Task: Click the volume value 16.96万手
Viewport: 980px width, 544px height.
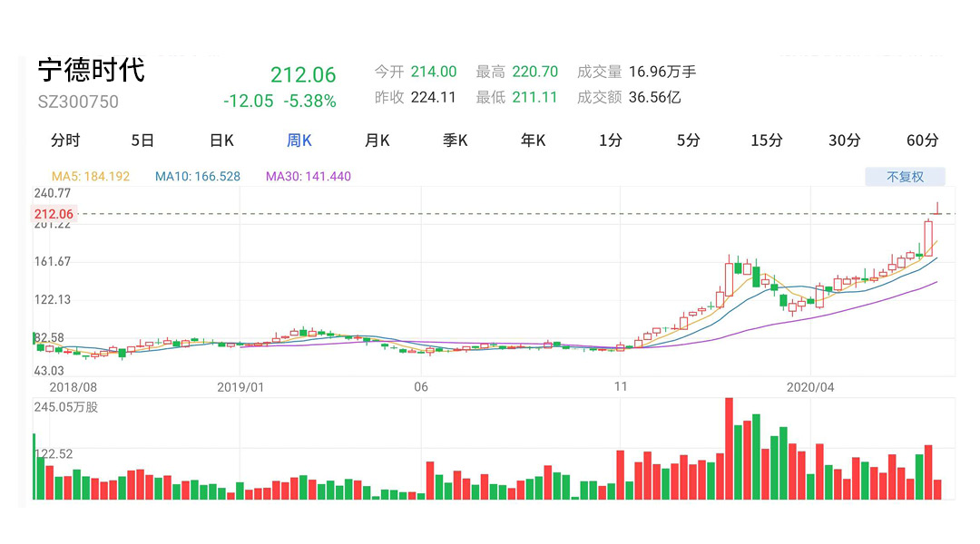Action: tap(662, 72)
